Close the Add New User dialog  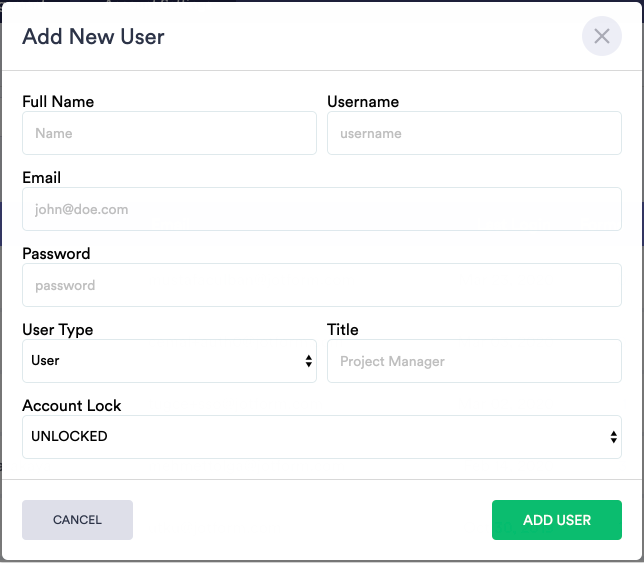click(x=601, y=37)
